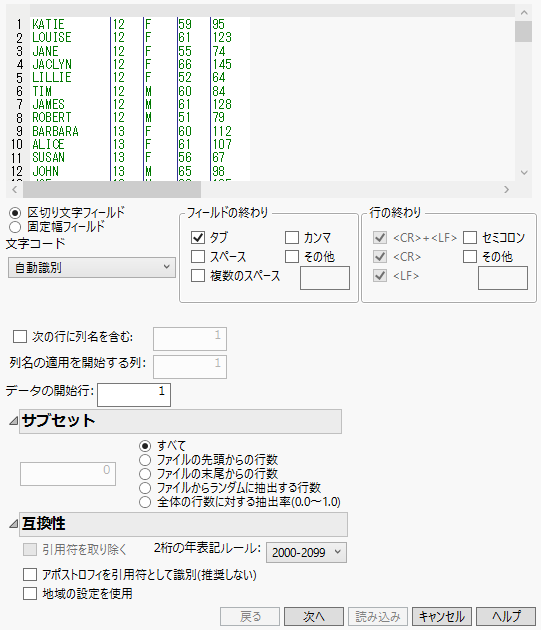Viewport: 541px width, 630px height.
Task: Click the column name row number field
Action: click(190, 339)
